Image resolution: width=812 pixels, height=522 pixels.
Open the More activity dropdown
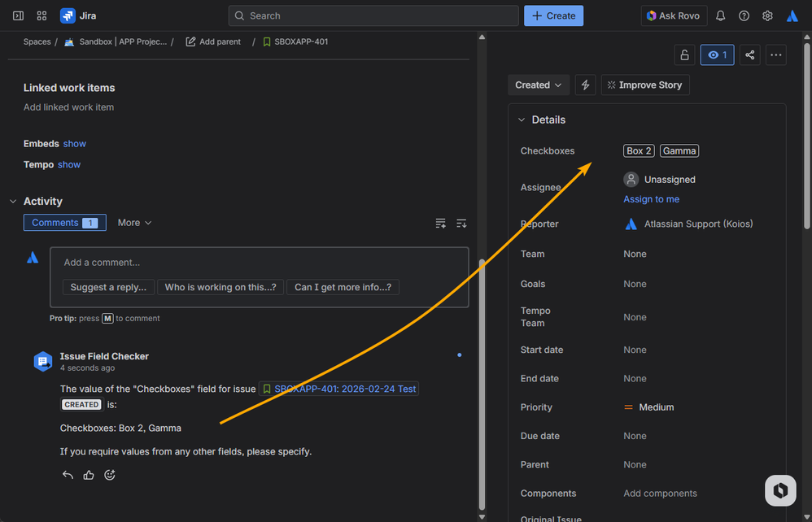[x=134, y=223]
